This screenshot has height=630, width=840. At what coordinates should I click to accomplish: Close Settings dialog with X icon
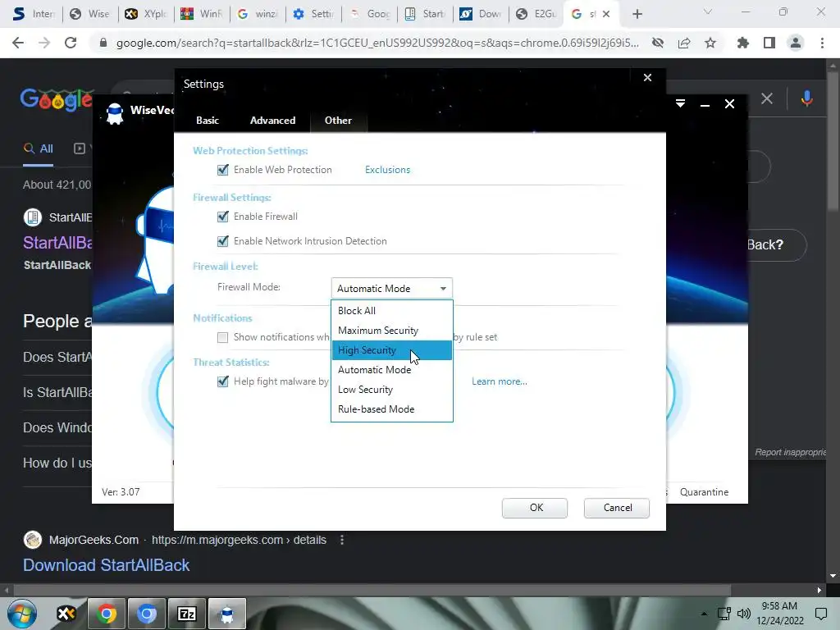(647, 78)
